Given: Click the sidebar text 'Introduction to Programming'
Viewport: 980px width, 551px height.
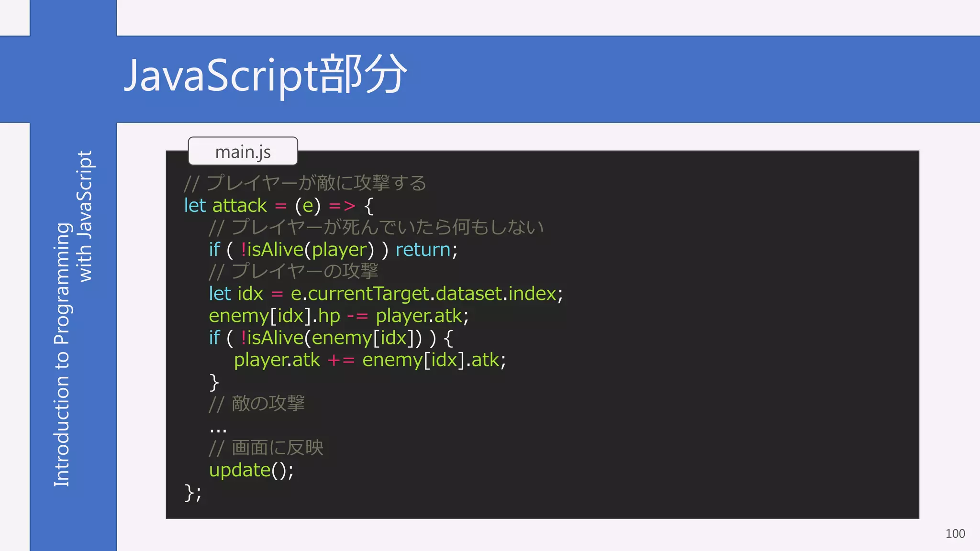Looking at the screenshot, I should click(x=62, y=354).
